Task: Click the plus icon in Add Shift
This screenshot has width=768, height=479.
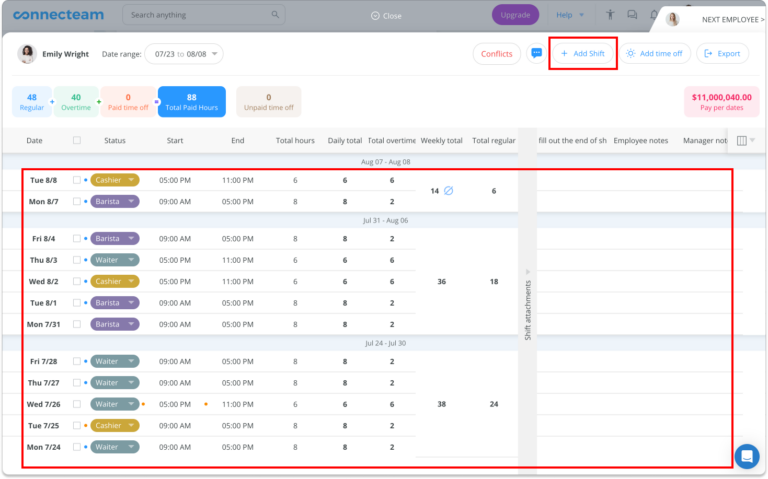Action: click(x=564, y=53)
